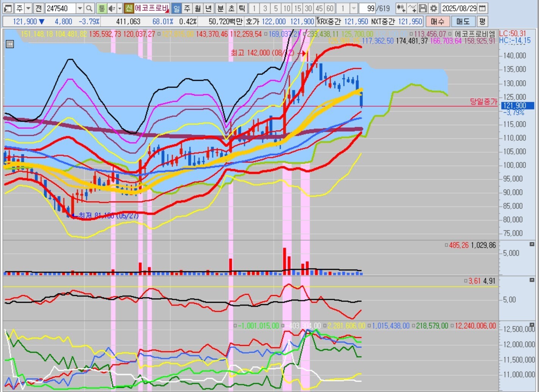The image size is (539, 392).
Task: Click the 신 badge icon
Action: 129,8
